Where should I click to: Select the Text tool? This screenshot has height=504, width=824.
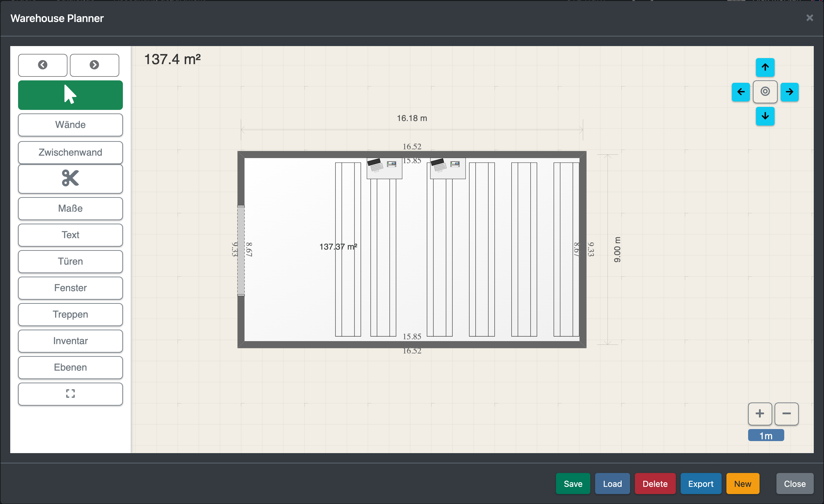70,235
